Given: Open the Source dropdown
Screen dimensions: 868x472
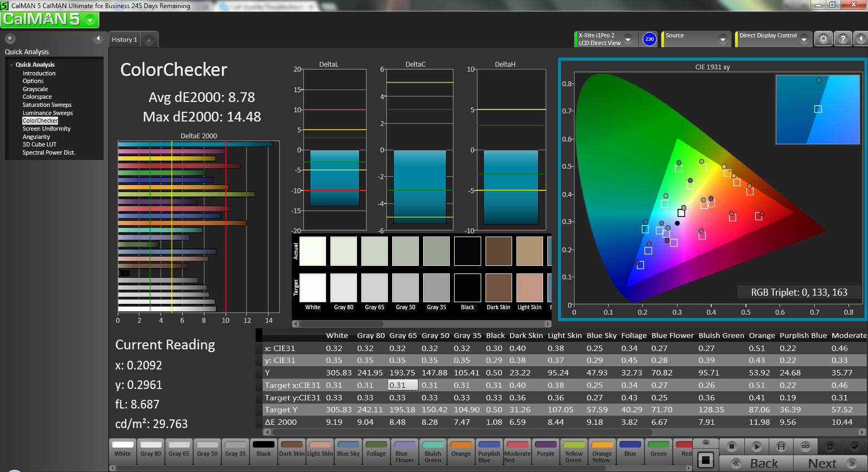Looking at the screenshot, I should point(722,39).
